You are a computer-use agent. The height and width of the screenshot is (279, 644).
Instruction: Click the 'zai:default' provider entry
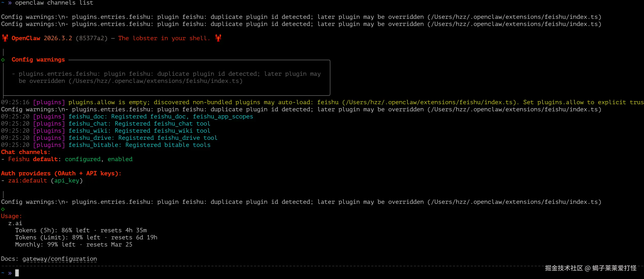tap(28, 181)
